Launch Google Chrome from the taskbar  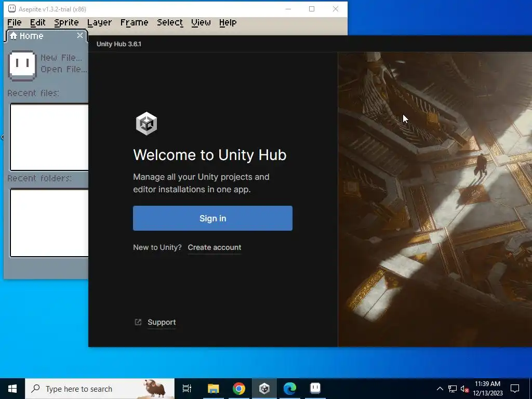click(239, 389)
